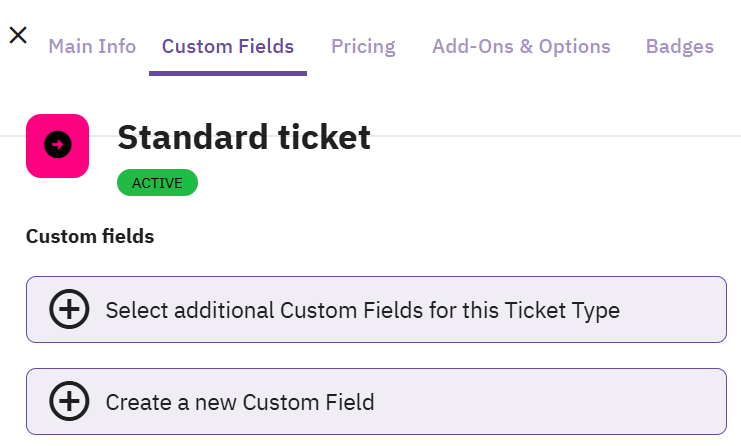Click the blank right side of the Create new row
This screenshot has height=446, width=741.
600,402
